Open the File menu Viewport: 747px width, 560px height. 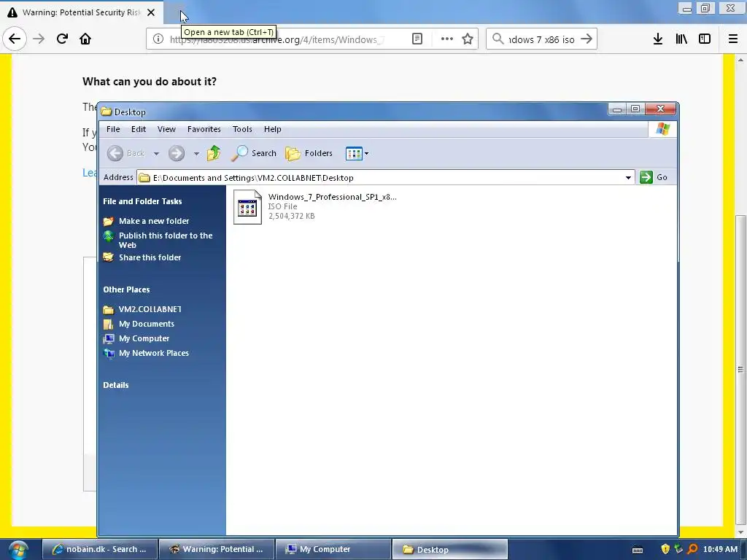(113, 129)
